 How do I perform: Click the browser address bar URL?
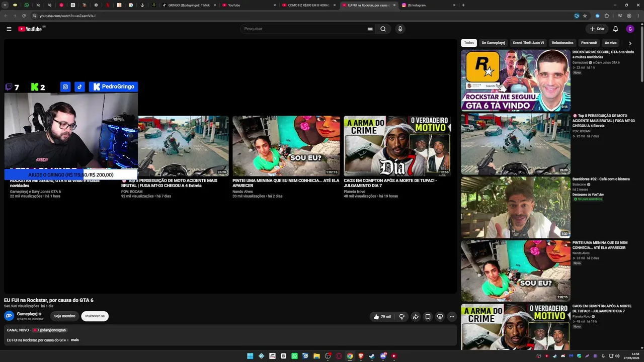67,16
